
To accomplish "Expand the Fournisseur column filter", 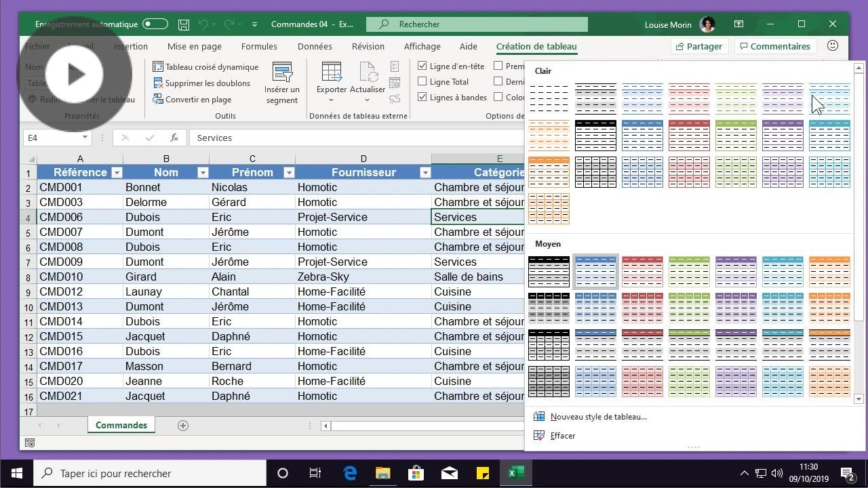I will tap(425, 173).
